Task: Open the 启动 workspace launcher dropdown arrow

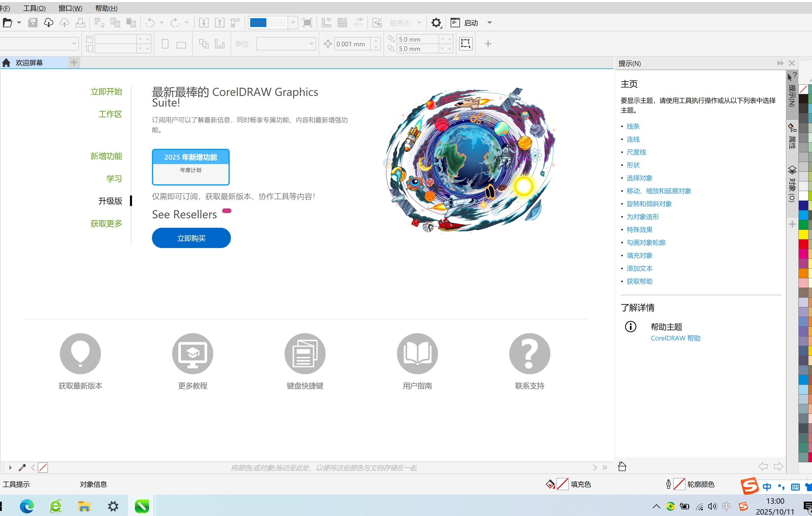Action: tap(490, 23)
